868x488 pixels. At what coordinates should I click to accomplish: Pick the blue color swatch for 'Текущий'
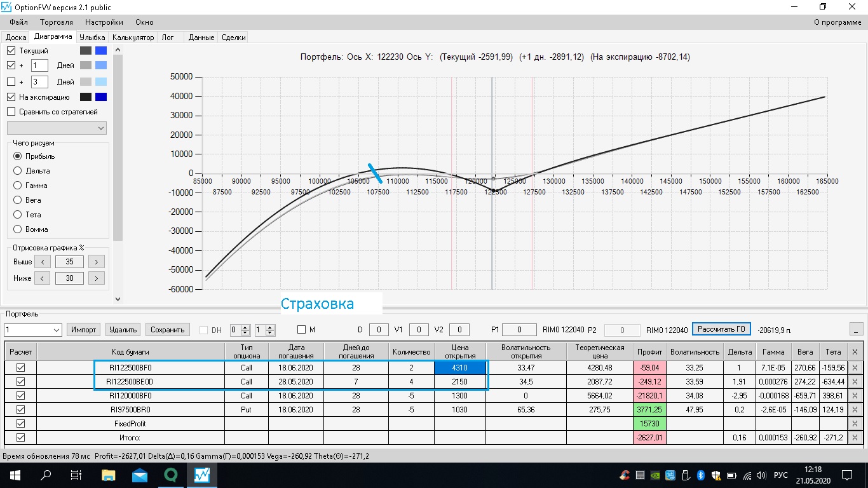[100, 50]
